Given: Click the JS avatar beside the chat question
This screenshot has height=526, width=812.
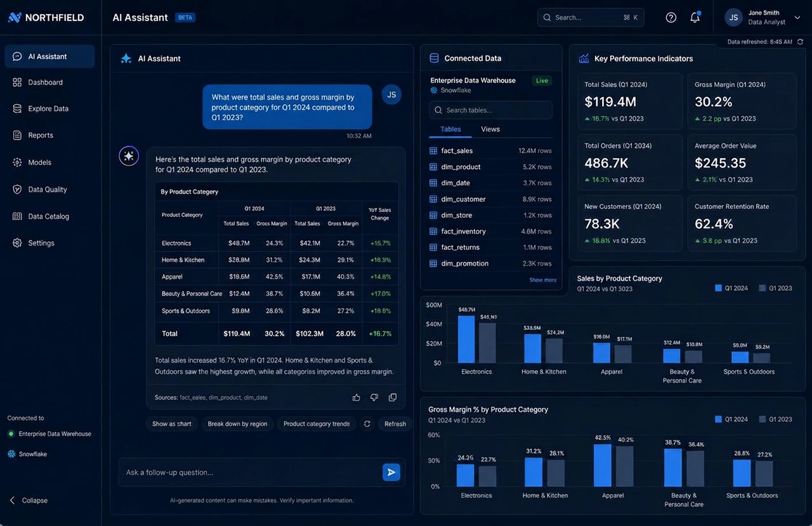Looking at the screenshot, I should (391, 95).
